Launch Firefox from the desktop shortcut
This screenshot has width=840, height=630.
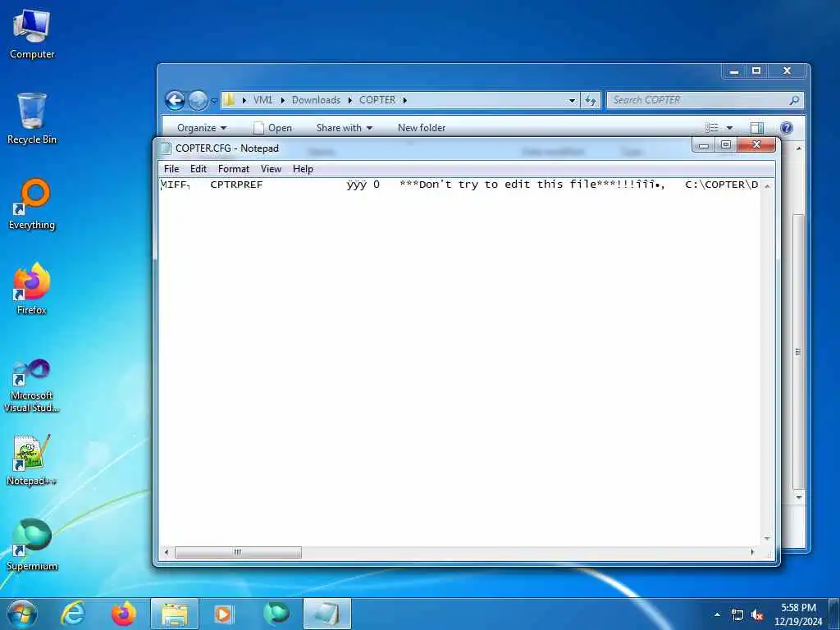tap(32, 289)
